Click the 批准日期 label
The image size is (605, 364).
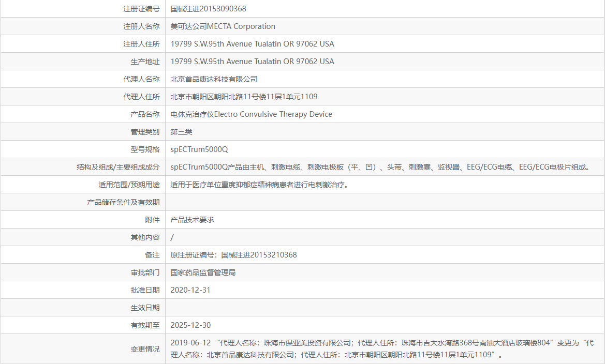coord(145,290)
